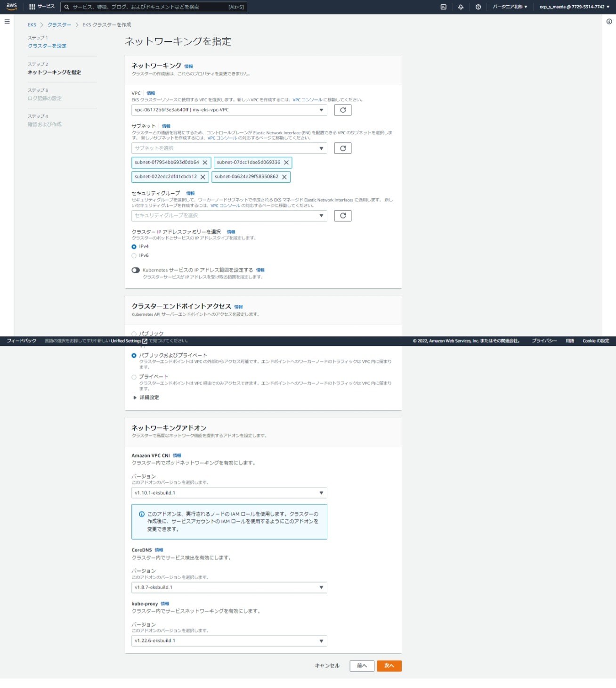Select パブリックおよびプライベート endpoint radio
Image resolution: width=616 pixels, height=688 pixels.
pos(134,355)
